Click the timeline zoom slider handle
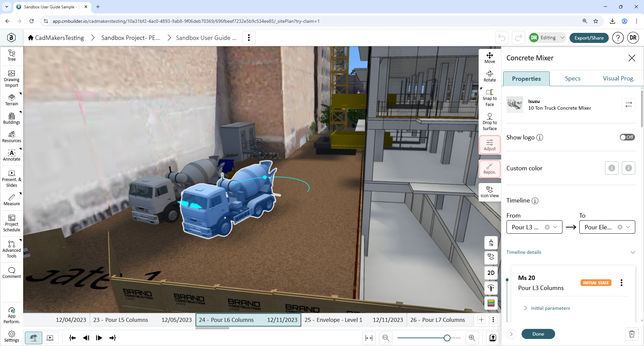The width and height of the screenshot is (644, 346). pyautogui.click(x=447, y=338)
